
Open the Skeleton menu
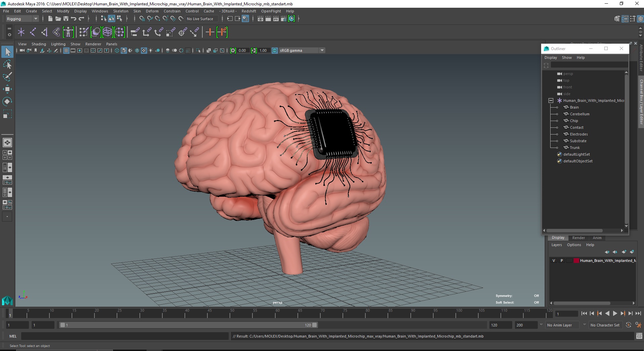[121, 11]
